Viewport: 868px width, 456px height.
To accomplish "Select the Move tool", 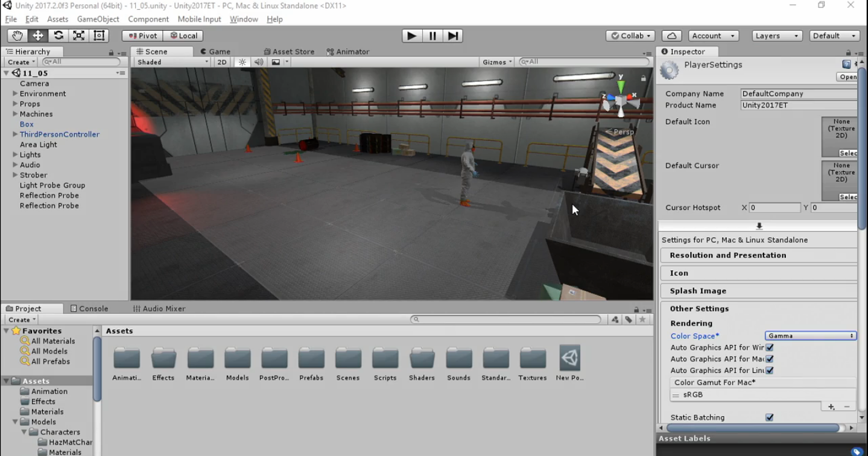I will click(37, 36).
